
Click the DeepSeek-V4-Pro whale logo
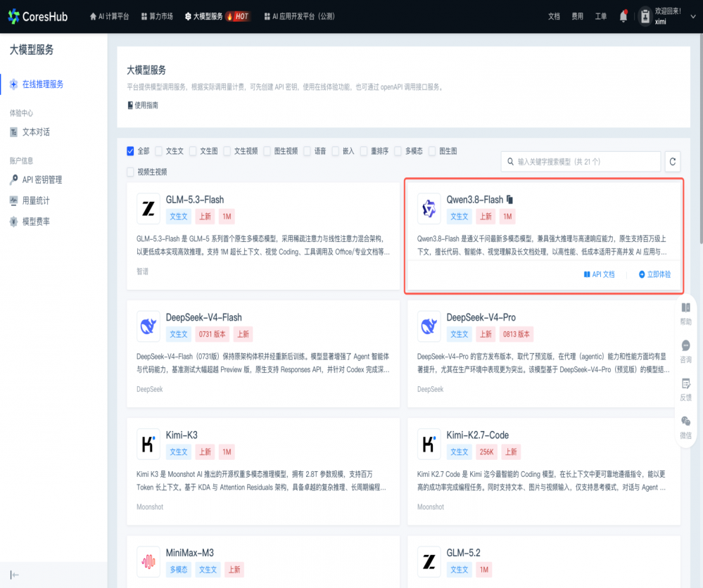coord(429,326)
